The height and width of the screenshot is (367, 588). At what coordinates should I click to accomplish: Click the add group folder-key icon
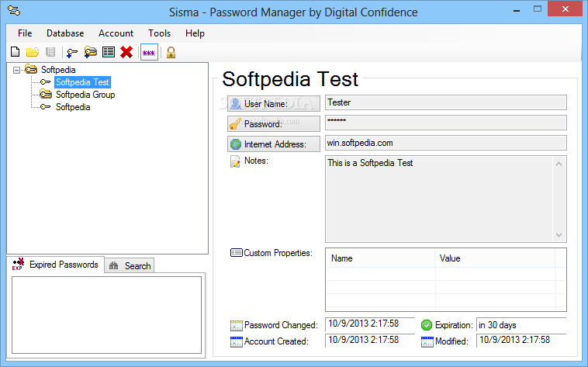pos(90,52)
